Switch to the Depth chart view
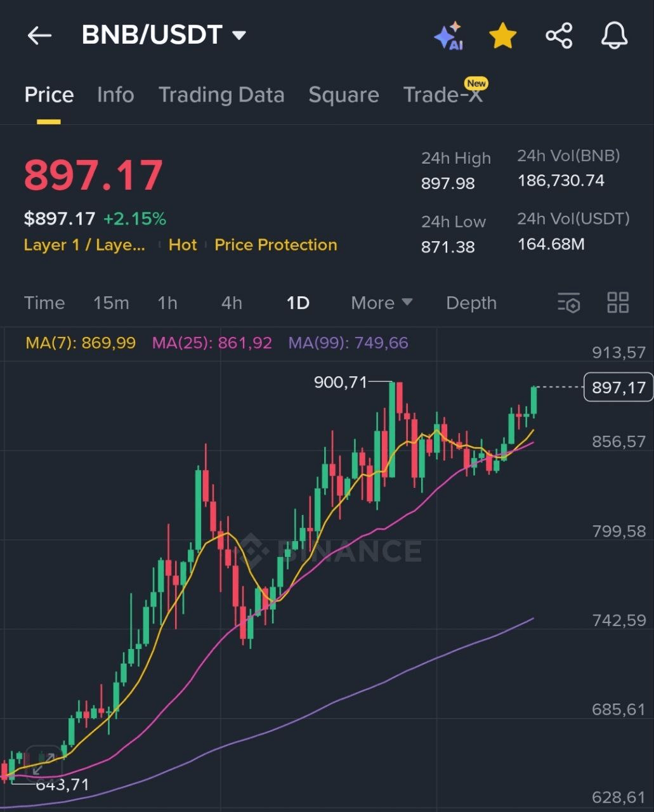654x812 pixels. (471, 303)
